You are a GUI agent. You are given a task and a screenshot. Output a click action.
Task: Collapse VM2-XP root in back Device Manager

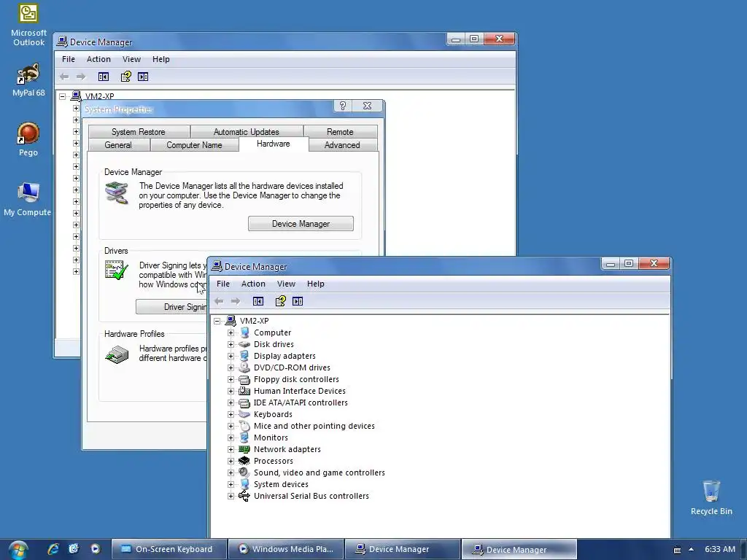[x=63, y=96]
